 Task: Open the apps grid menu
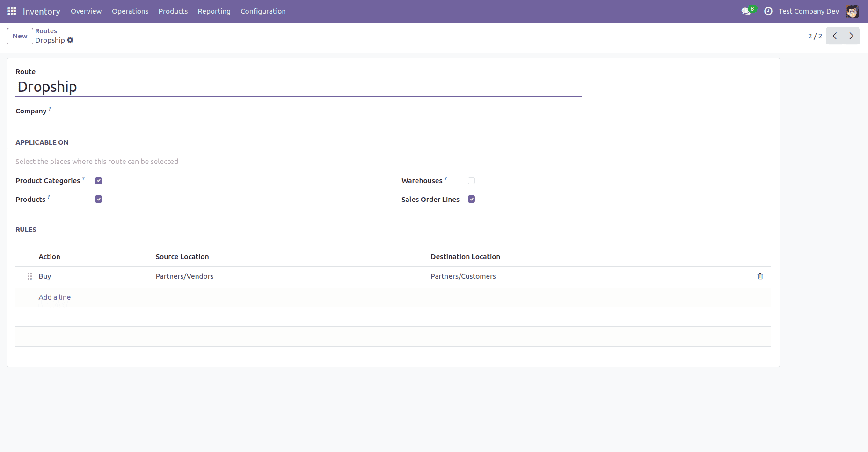[12, 11]
